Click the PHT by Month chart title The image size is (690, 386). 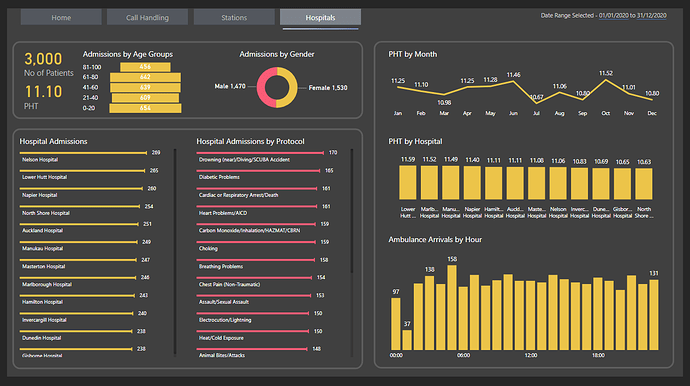tap(413, 54)
